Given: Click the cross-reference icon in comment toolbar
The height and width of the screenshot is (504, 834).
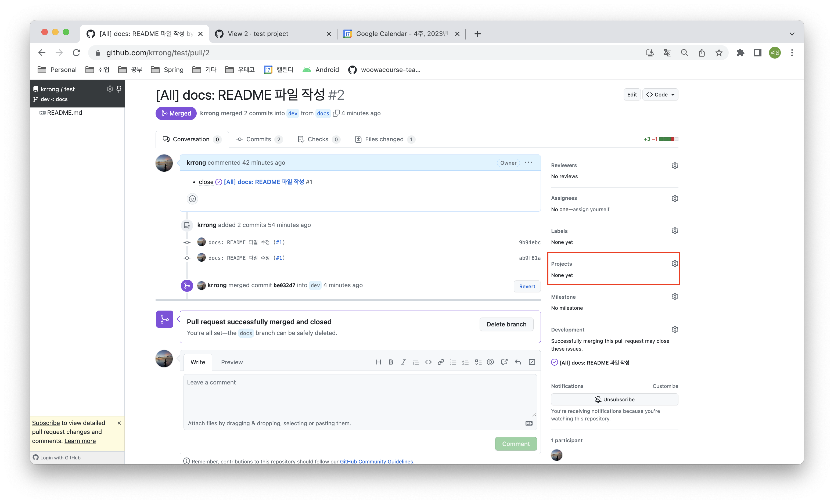Looking at the screenshot, I should (504, 362).
